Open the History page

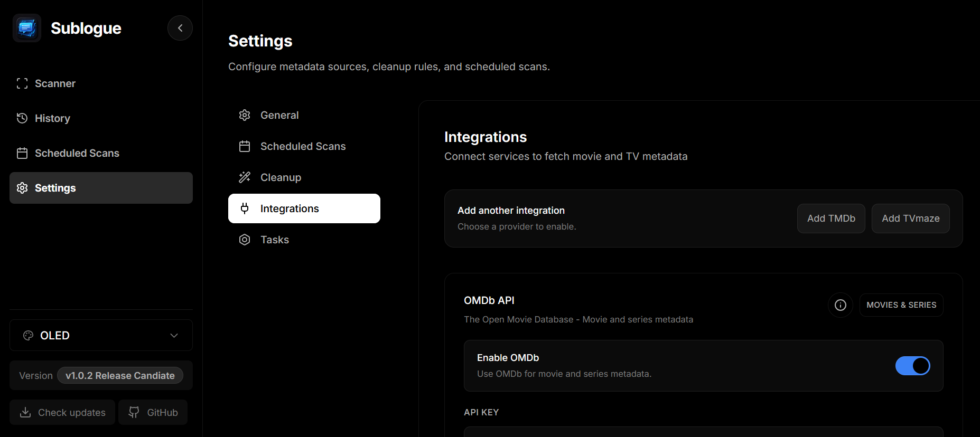(101, 118)
